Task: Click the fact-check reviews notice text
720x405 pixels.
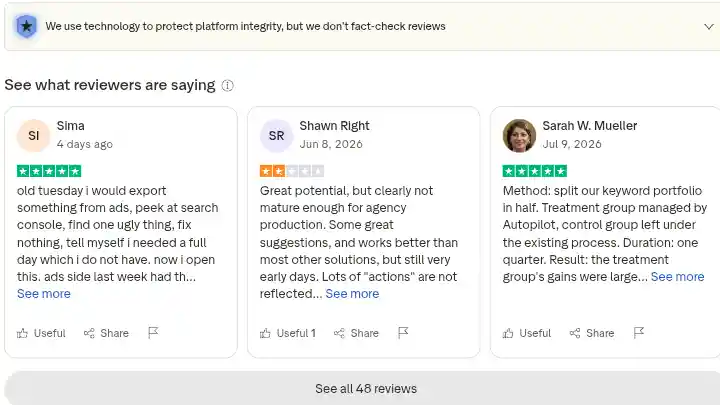Action: [245, 26]
